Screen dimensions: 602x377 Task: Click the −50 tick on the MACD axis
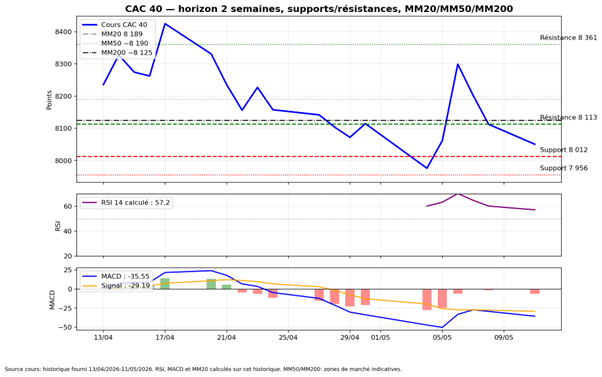66,327
